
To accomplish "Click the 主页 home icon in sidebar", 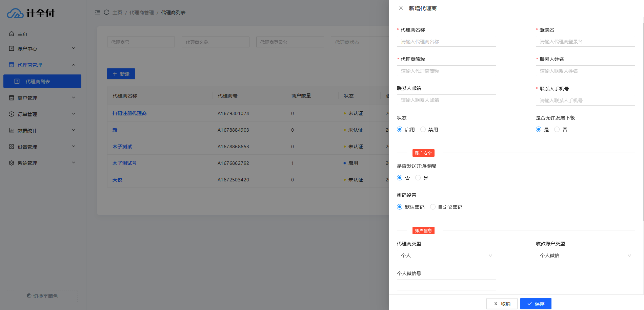I will coord(12,34).
